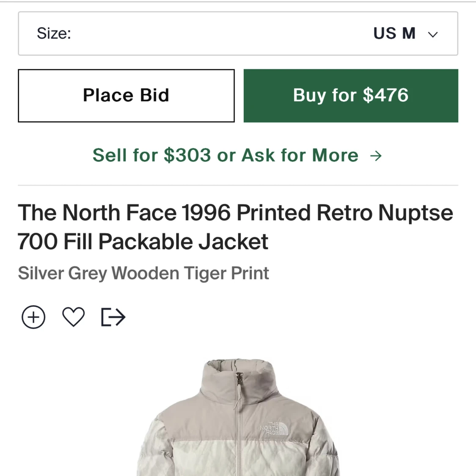Viewport: 476px width, 476px height.
Task: Share this listing via the share icon
Action: click(x=113, y=316)
